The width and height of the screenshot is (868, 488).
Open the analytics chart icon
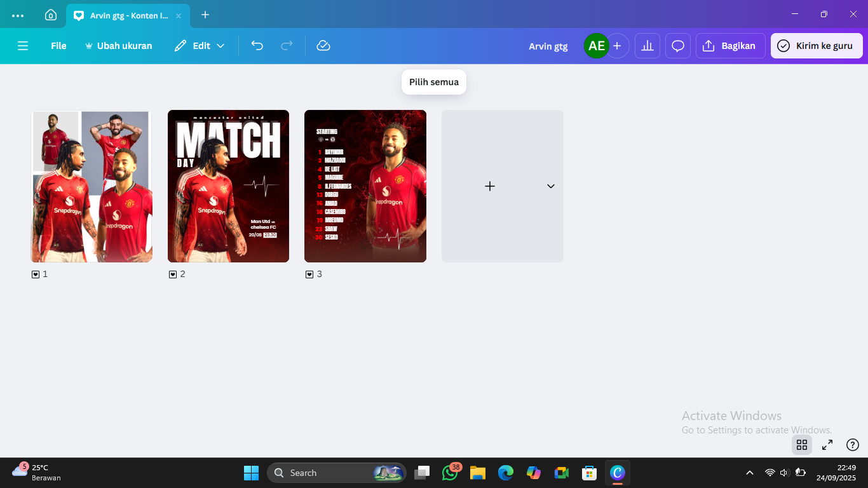click(x=648, y=46)
